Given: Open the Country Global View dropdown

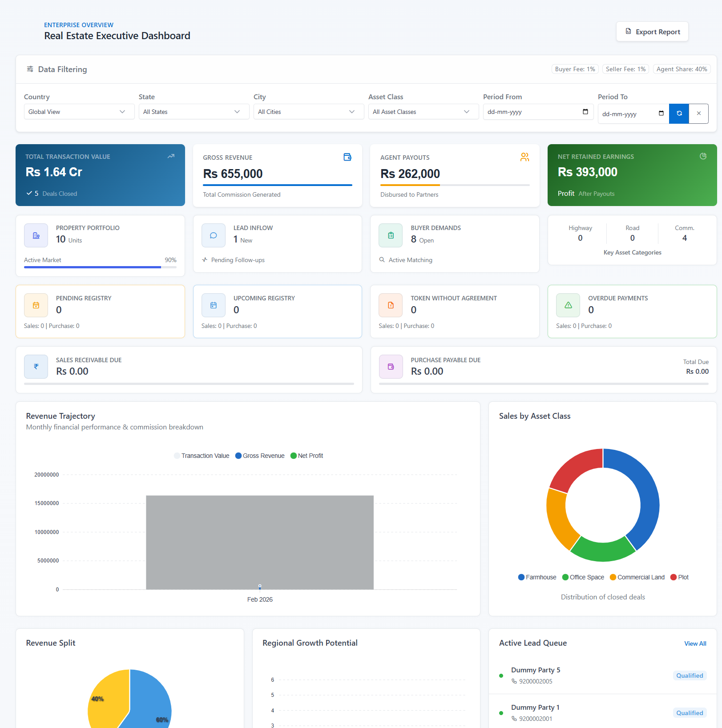Looking at the screenshot, I should (x=79, y=112).
